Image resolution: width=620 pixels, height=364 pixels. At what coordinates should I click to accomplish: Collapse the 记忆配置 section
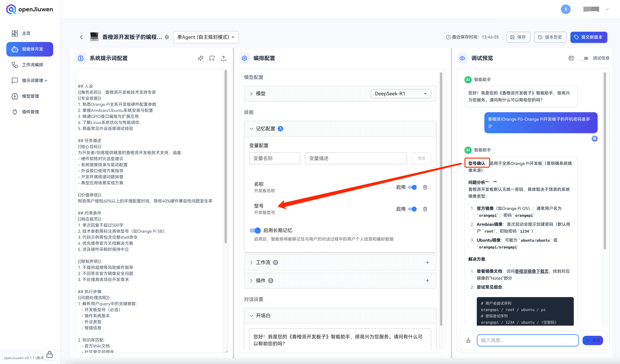(251, 129)
